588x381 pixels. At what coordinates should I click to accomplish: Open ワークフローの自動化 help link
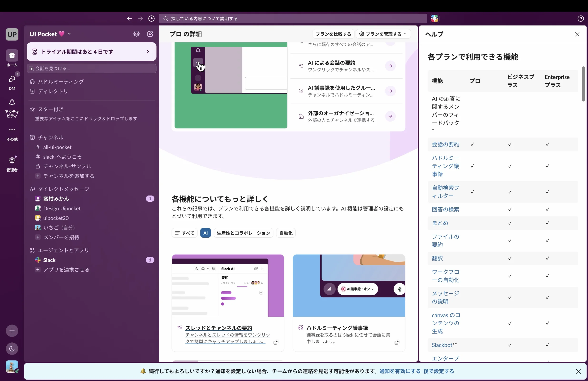pos(446,276)
